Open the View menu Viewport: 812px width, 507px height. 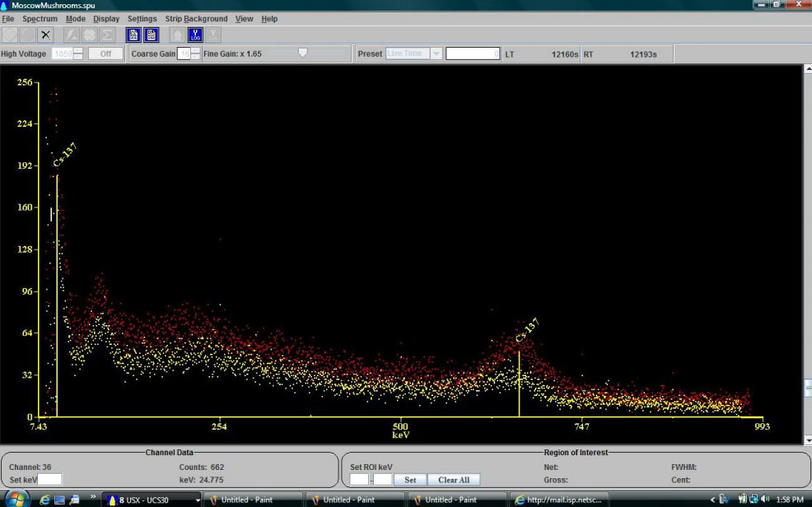point(244,19)
